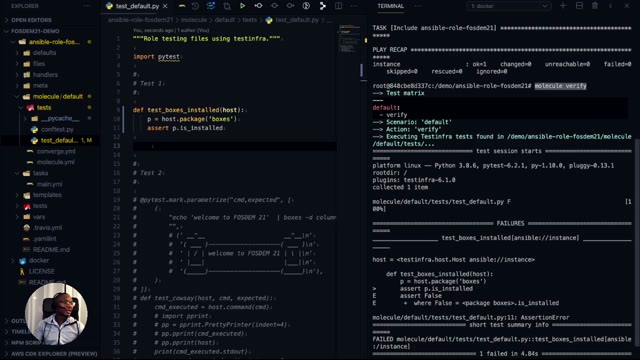This screenshot has height=360, width=640.
Task: Click the editor minimap preview
Action: click(x=349, y=40)
